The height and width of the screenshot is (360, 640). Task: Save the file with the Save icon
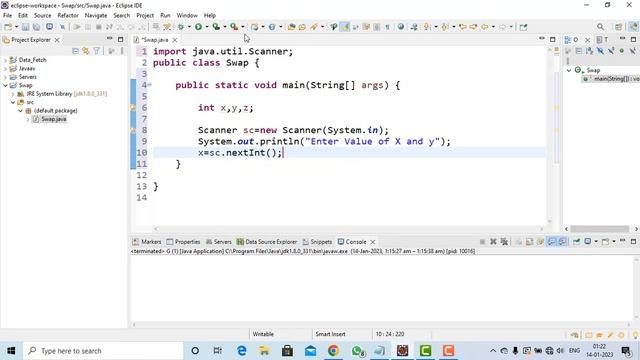[x=25, y=27]
